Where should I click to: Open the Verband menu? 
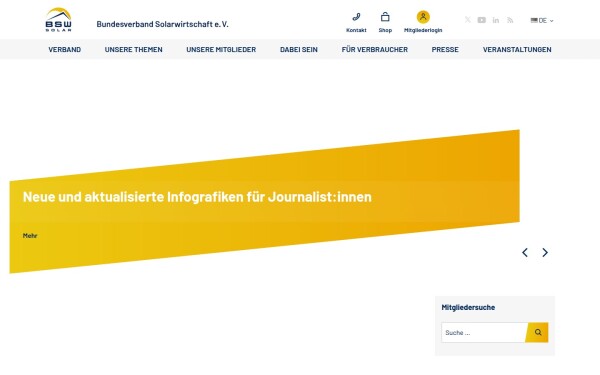coord(65,49)
